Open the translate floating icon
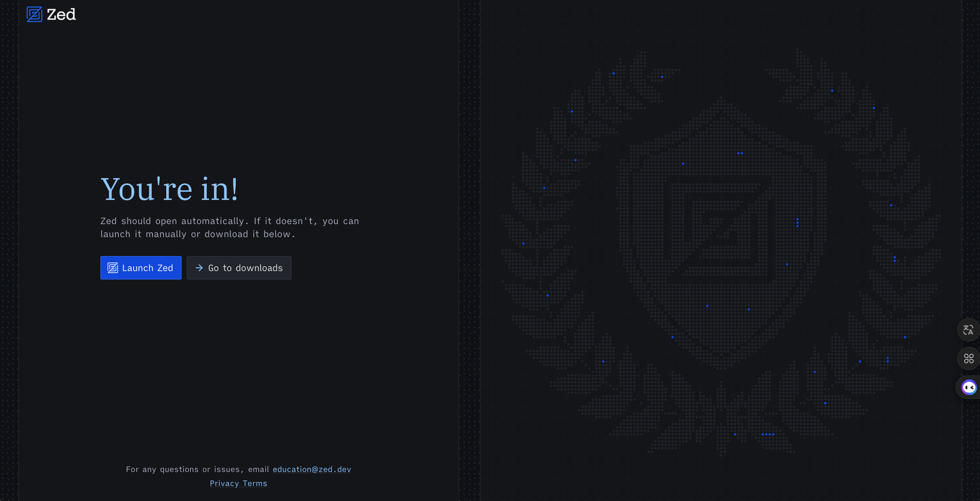The height and width of the screenshot is (501, 980). [968, 330]
